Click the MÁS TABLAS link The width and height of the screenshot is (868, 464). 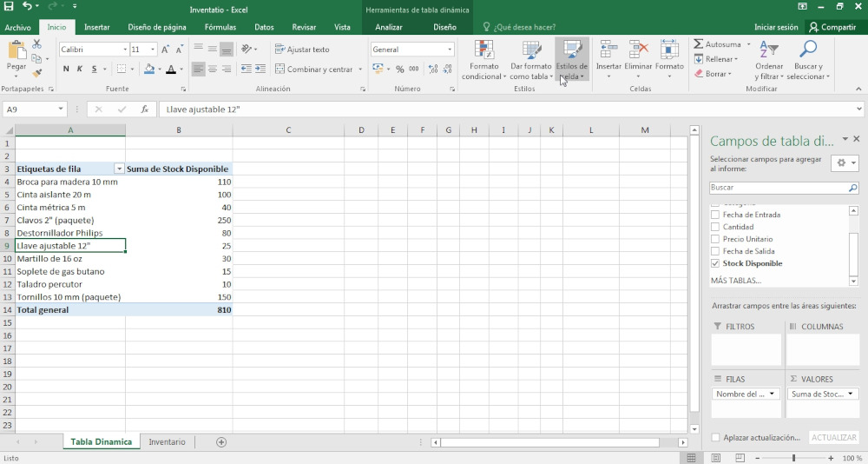pos(736,281)
